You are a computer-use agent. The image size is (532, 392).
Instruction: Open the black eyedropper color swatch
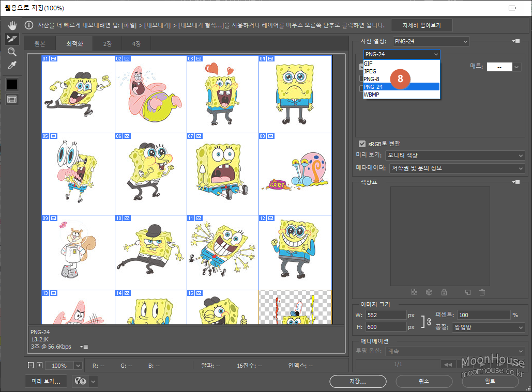12,84
